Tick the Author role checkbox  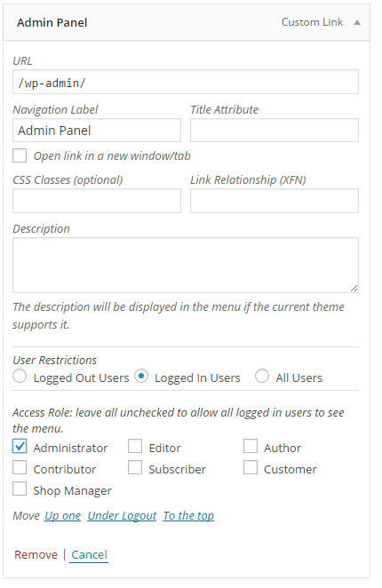point(251,446)
